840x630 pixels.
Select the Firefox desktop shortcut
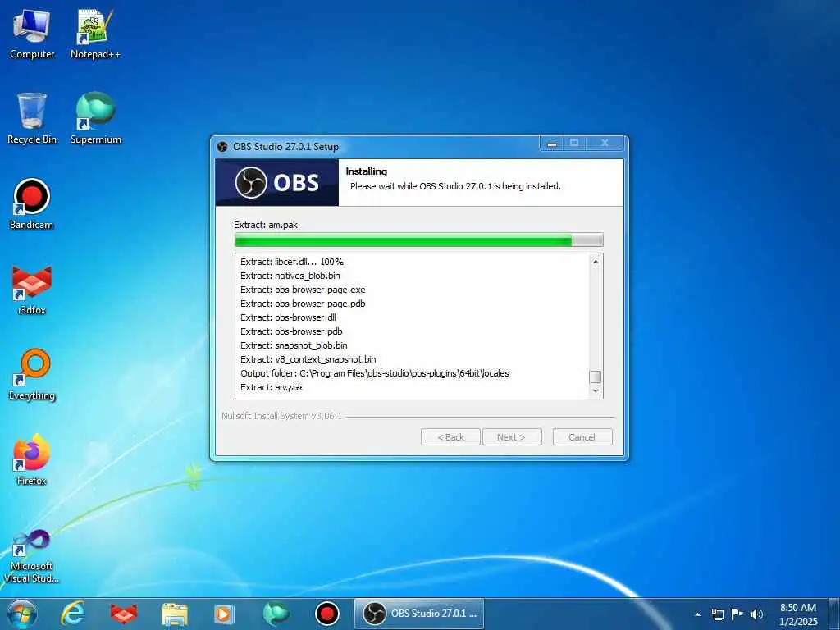point(32,460)
